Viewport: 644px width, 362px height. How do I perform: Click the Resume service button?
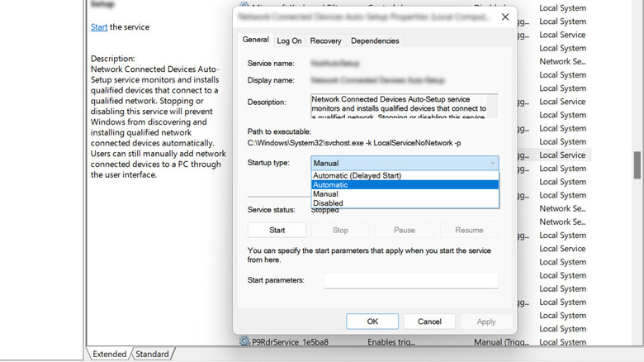pos(469,230)
